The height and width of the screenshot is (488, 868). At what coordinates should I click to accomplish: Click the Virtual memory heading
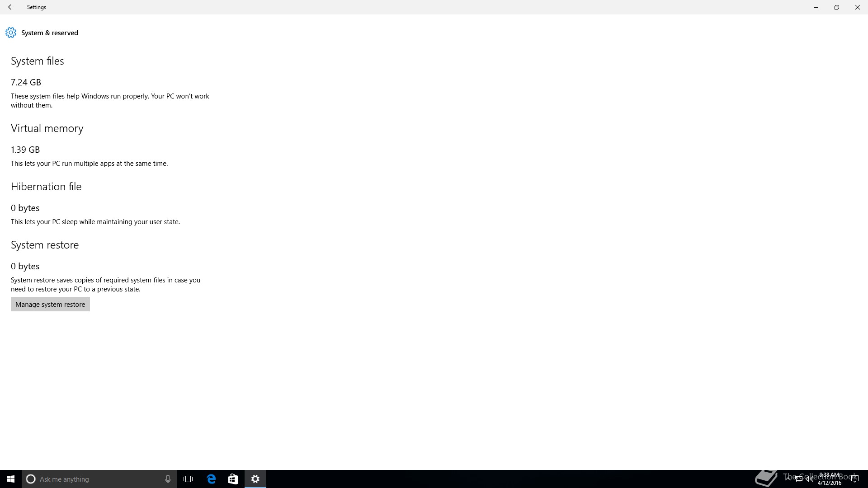(x=47, y=128)
